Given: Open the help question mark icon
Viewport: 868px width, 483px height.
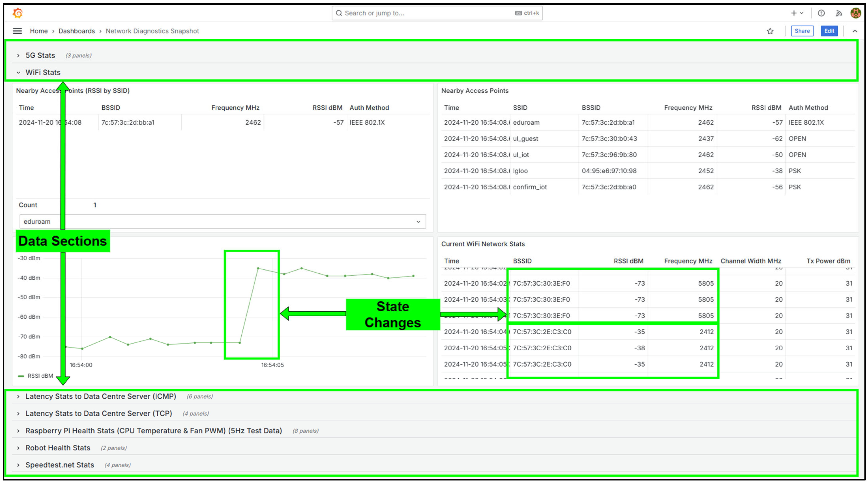Looking at the screenshot, I should (x=821, y=13).
